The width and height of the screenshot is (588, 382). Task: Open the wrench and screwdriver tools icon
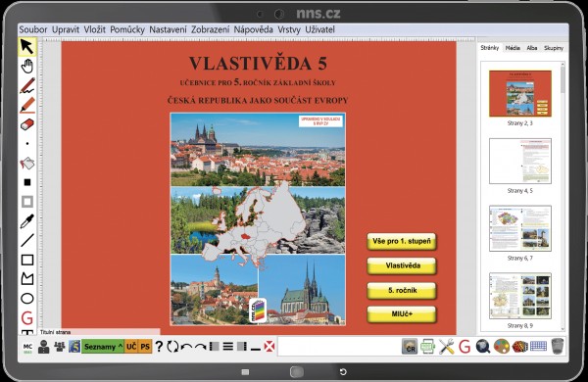click(x=446, y=347)
